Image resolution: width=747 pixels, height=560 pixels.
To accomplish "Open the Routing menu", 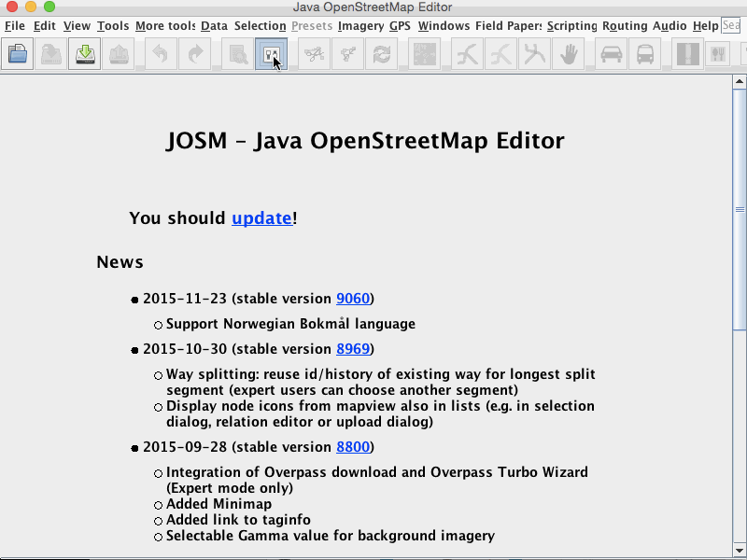I will pyautogui.click(x=625, y=26).
